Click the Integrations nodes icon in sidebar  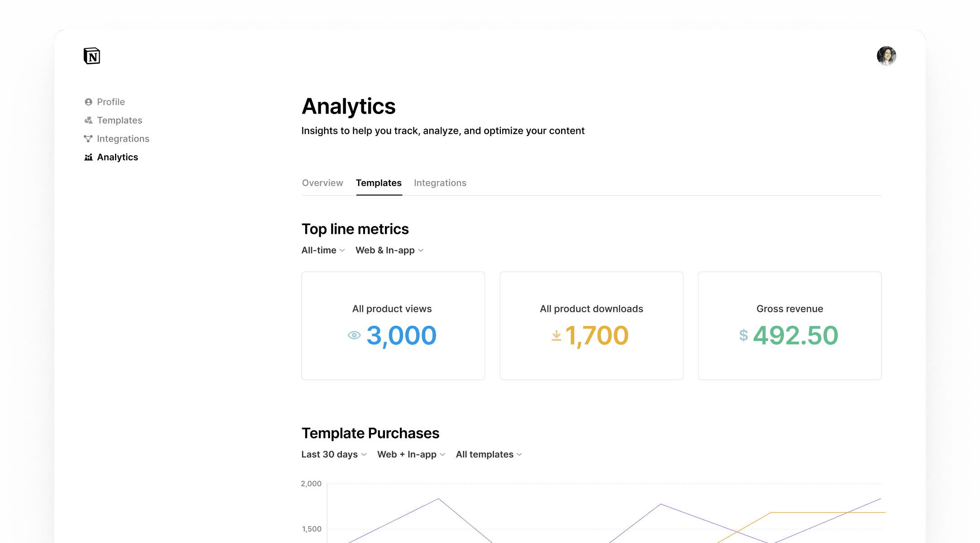88,138
